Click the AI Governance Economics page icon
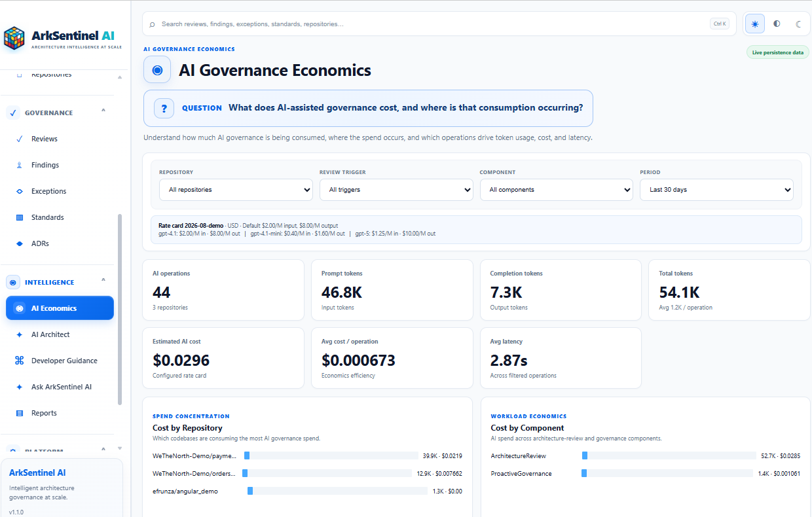812x517 pixels. pos(157,70)
